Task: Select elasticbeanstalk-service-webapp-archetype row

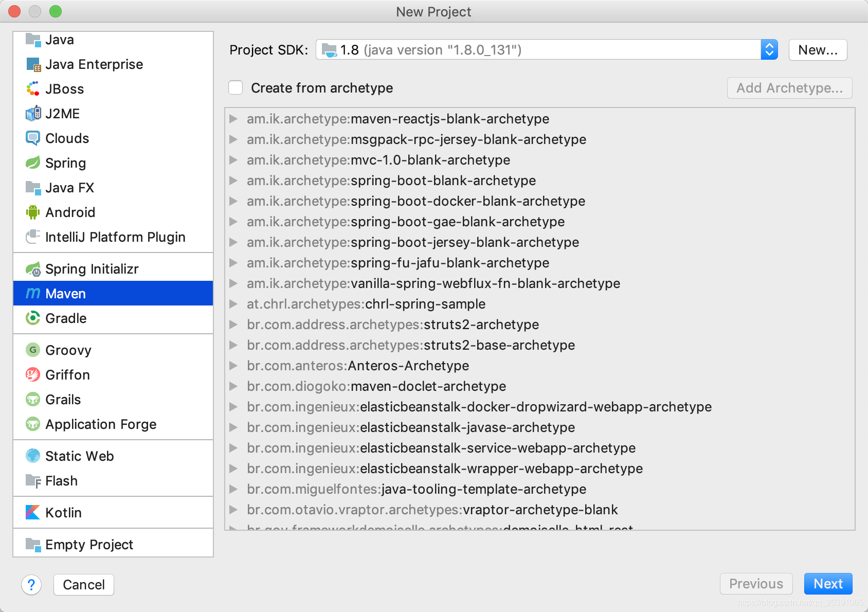Action: tap(539, 448)
